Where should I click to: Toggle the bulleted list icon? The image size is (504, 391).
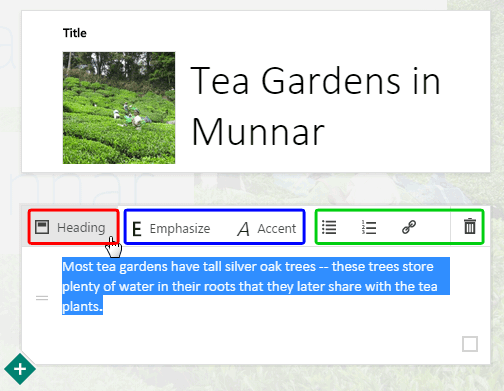329,227
